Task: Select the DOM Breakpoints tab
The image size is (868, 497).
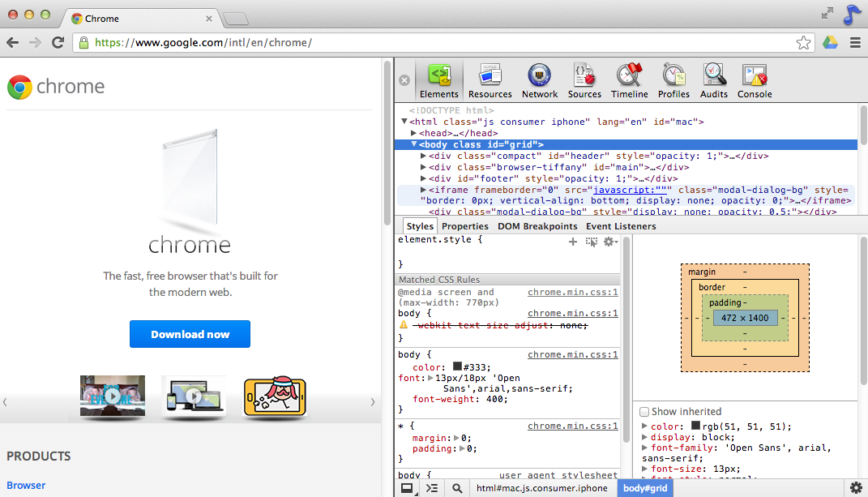Action: 537,226
